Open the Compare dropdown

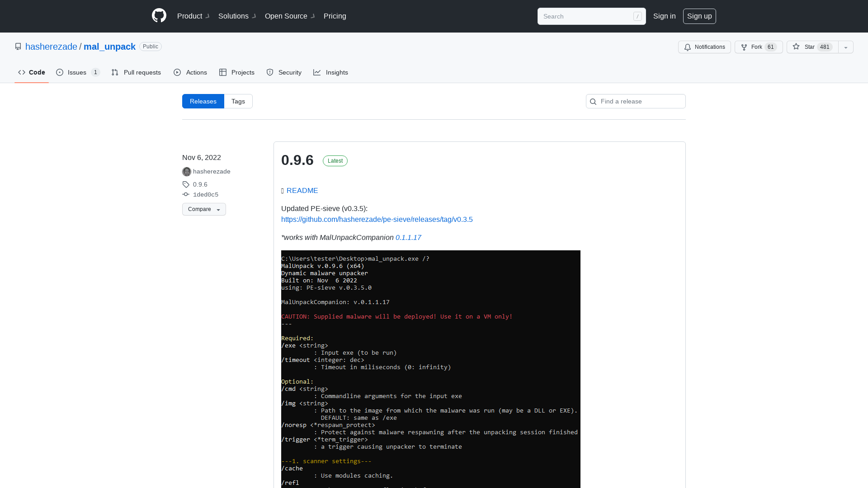(204, 209)
